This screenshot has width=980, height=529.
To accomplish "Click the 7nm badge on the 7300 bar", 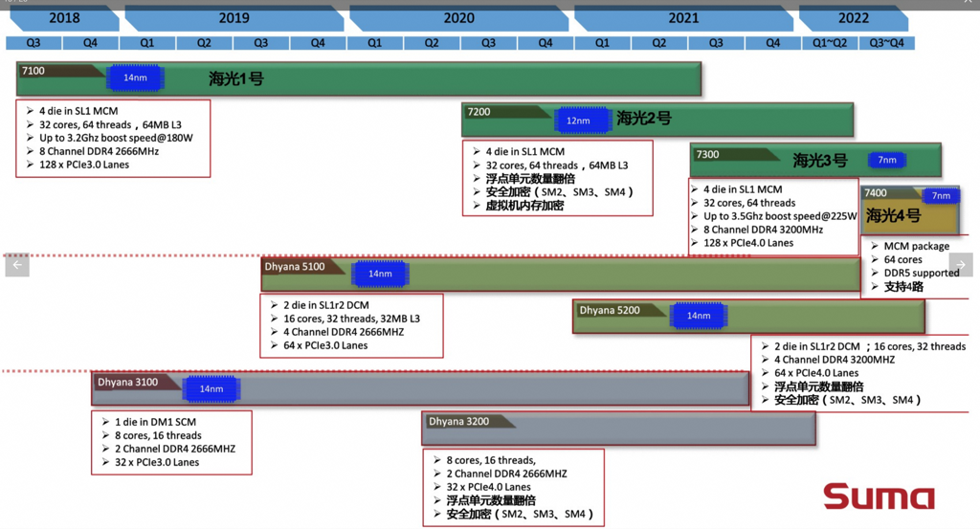I will coord(887,160).
